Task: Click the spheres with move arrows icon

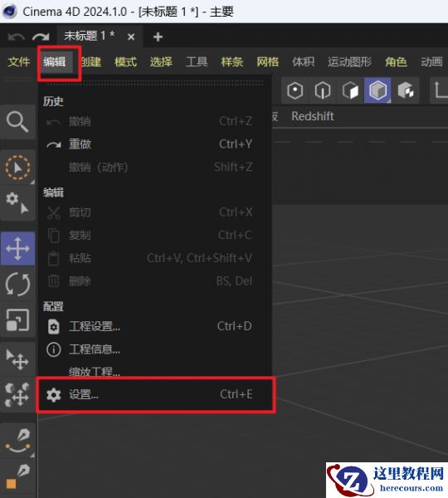Action: [x=17, y=395]
